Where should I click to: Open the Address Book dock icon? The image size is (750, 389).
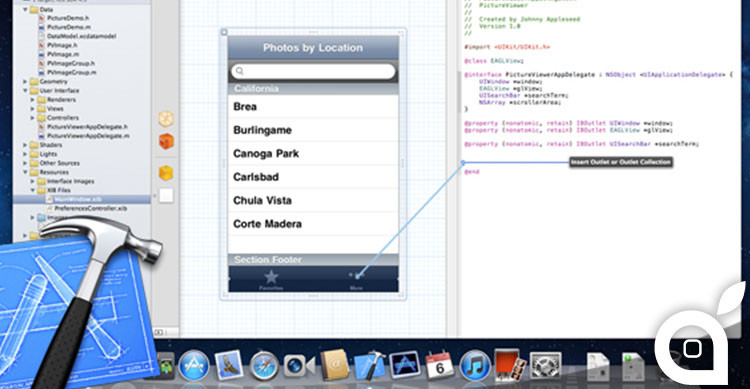coord(334,366)
